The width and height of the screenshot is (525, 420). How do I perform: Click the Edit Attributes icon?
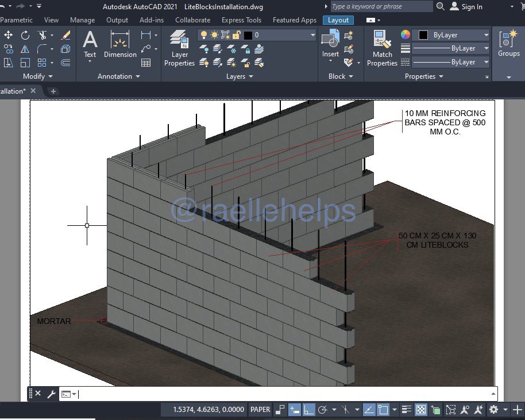(349, 63)
